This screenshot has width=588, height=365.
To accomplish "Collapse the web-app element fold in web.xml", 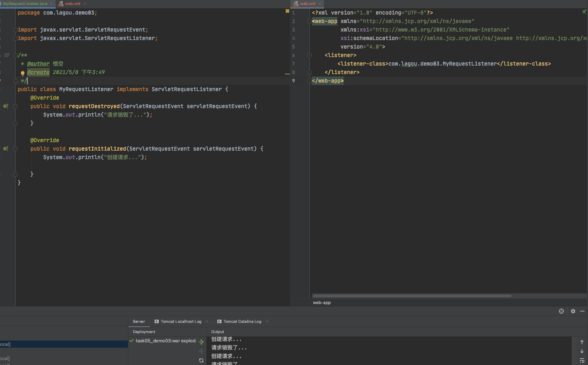I will [x=309, y=21].
